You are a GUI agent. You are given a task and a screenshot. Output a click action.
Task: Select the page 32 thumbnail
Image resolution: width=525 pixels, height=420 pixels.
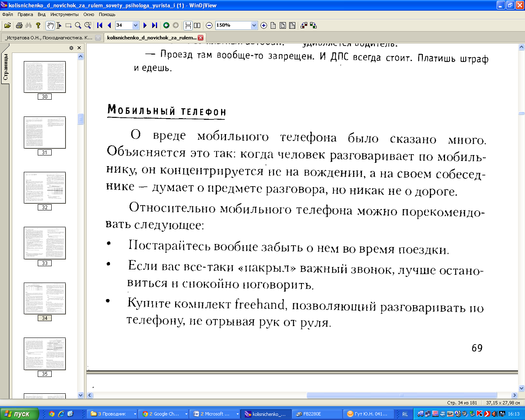tap(45, 188)
